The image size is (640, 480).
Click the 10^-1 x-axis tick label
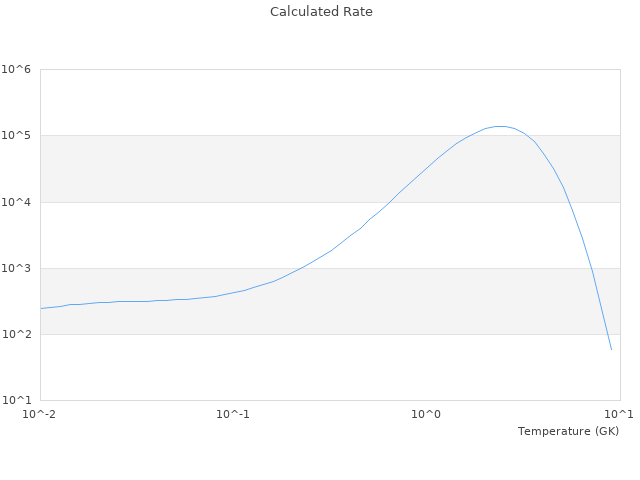tap(232, 414)
